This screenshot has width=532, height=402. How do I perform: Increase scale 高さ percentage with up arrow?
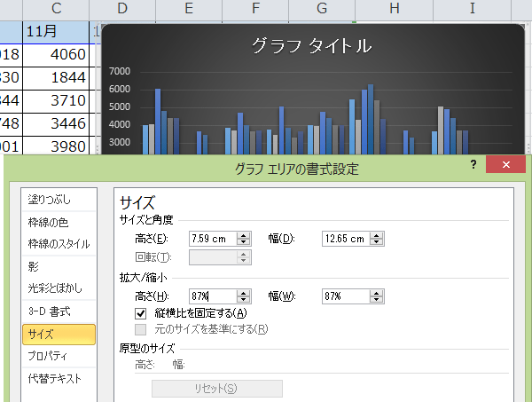point(244,292)
